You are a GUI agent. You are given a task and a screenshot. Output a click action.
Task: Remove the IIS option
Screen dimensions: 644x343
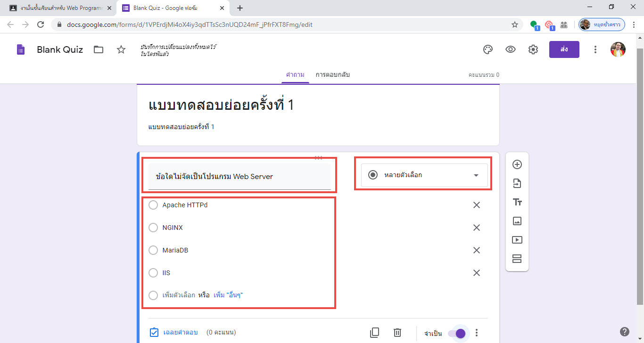tap(477, 273)
